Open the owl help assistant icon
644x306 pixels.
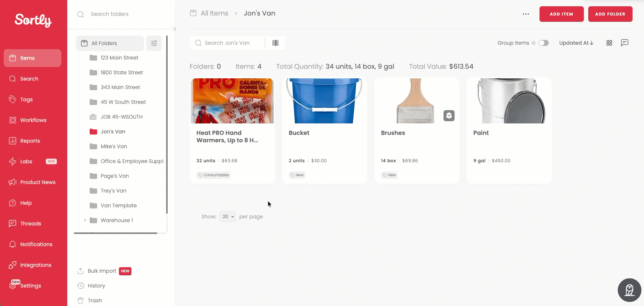tap(630, 290)
